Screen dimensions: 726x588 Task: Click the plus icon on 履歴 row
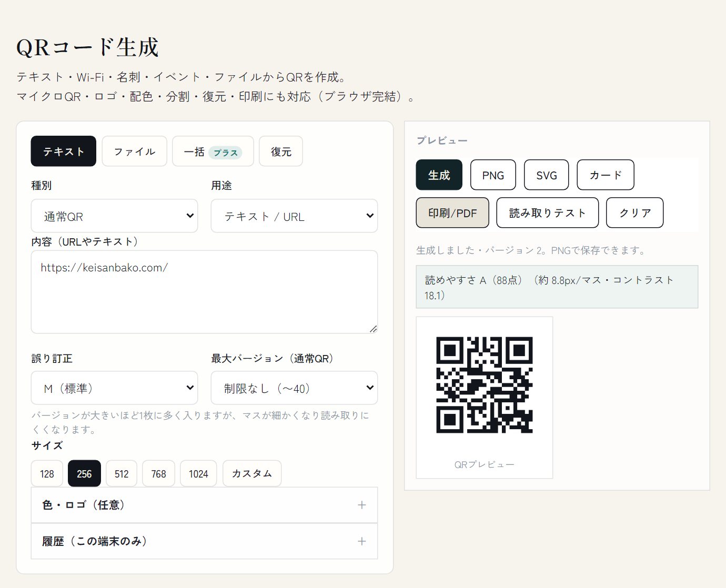[x=362, y=541]
